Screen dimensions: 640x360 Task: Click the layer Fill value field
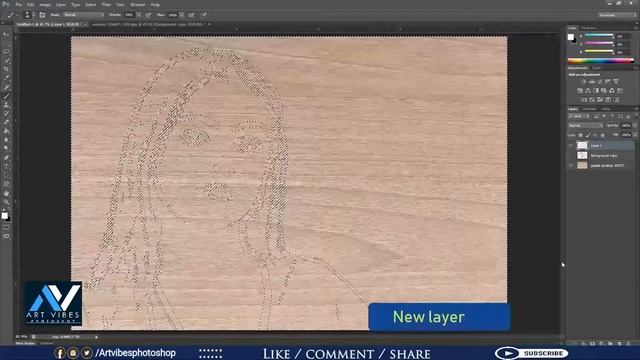(x=626, y=135)
